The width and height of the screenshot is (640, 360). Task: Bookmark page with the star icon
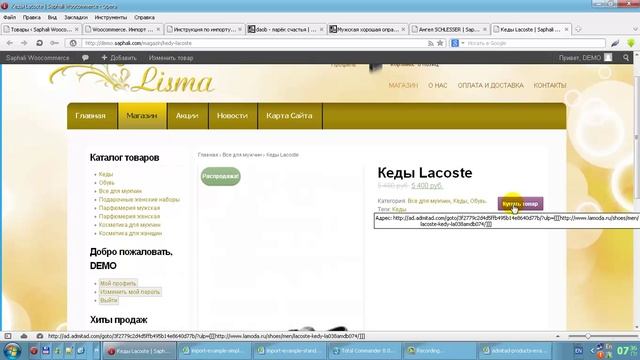pyautogui.click(x=440, y=43)
